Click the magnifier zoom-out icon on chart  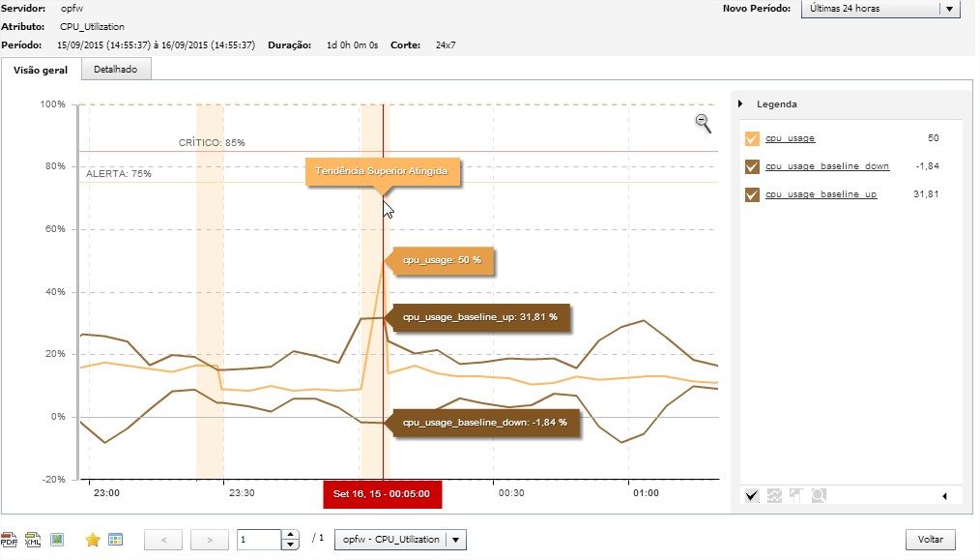tap(703, 122)
